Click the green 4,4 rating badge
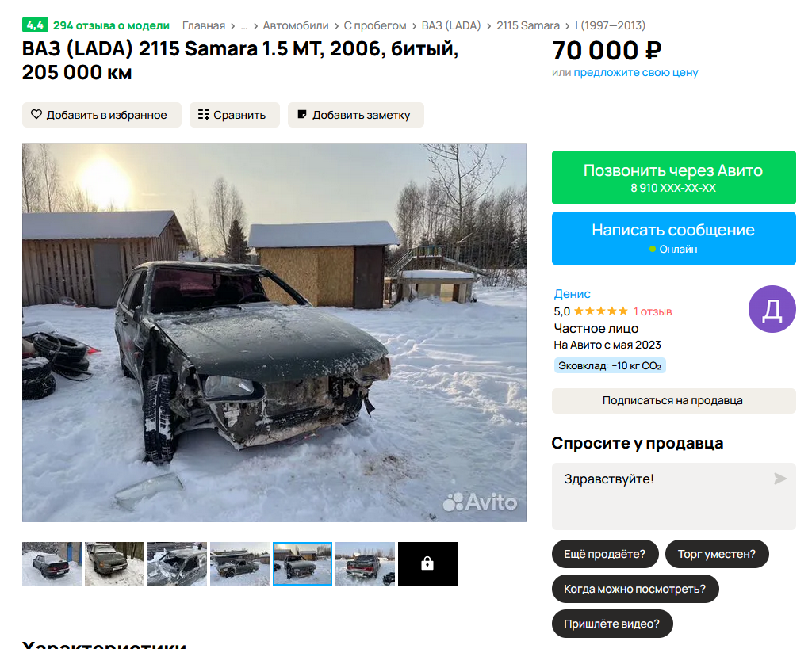This screenshot has width=812, height=649. [35, 25]
